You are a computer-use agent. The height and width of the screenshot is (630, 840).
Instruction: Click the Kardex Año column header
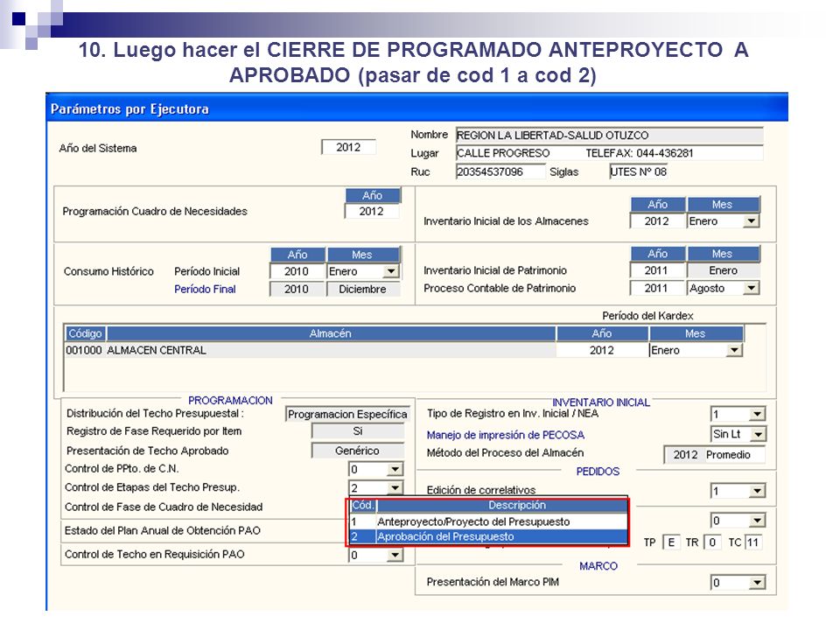[602, 333]
